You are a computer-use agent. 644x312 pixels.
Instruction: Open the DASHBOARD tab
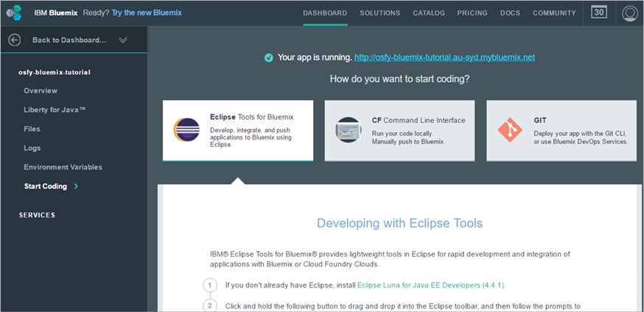click(x=325, y=13)
